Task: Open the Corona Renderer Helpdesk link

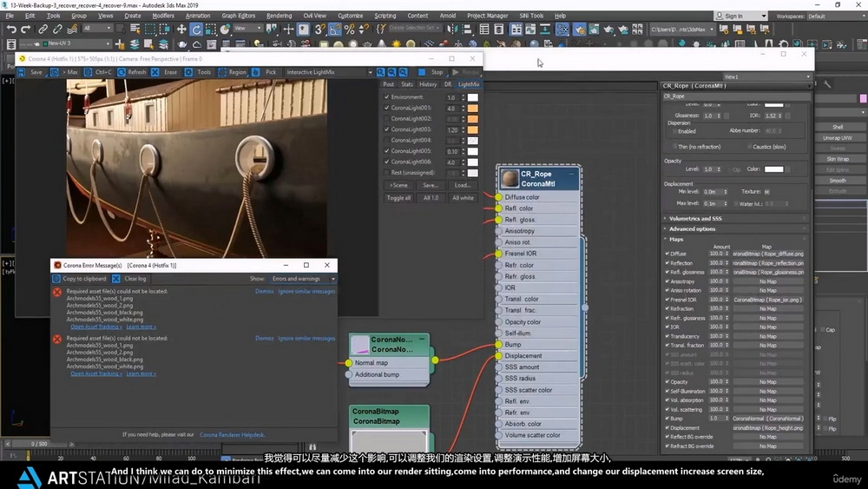Action: click(x=232, y=435)
